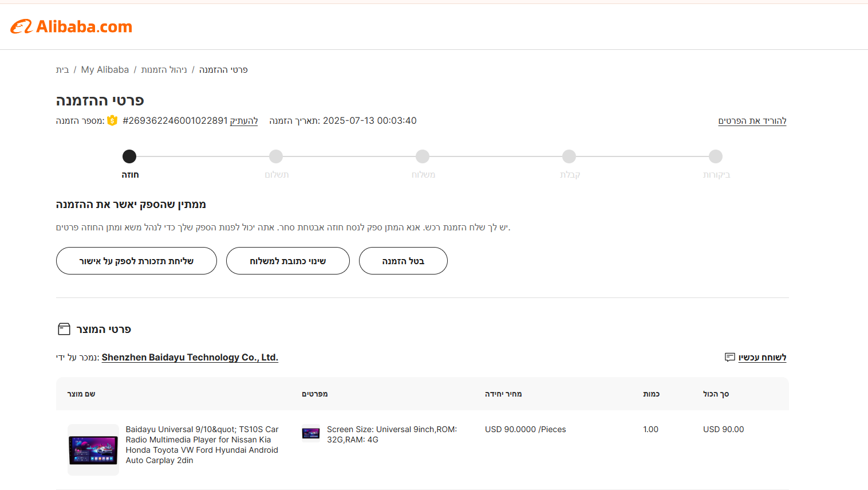Click the להוריד את הפרטים link
Screen dimensions: 868x490
[x=752, y=121]
